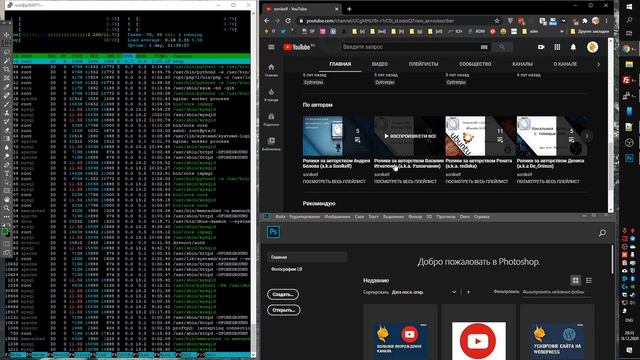Image resolution: width=640 pixels, height=360 pixels.
Task: Open the Окно menu in Photoshop
Action: [x=464, y=217]
